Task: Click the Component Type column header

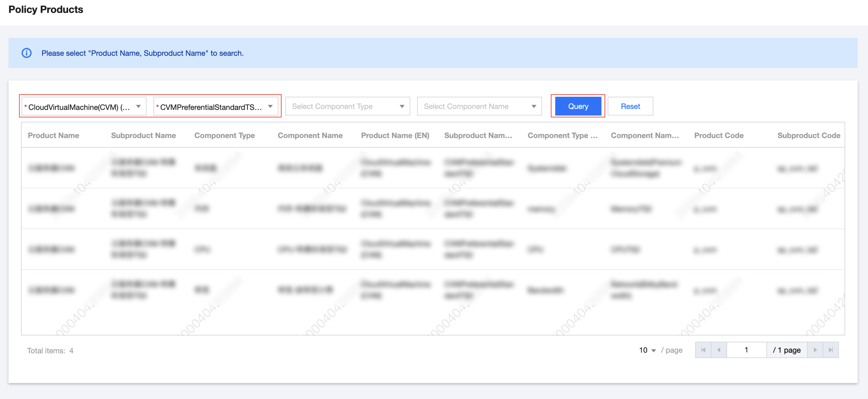Action: tap(224, 135)
